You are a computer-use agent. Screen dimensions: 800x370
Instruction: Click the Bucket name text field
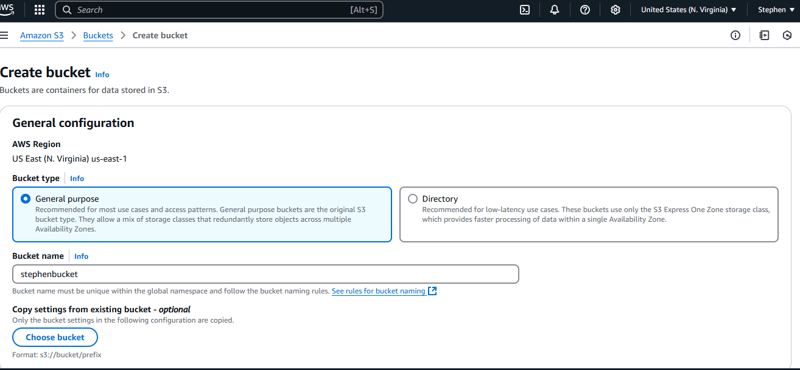pyautogui.click(x=265, y=274)
